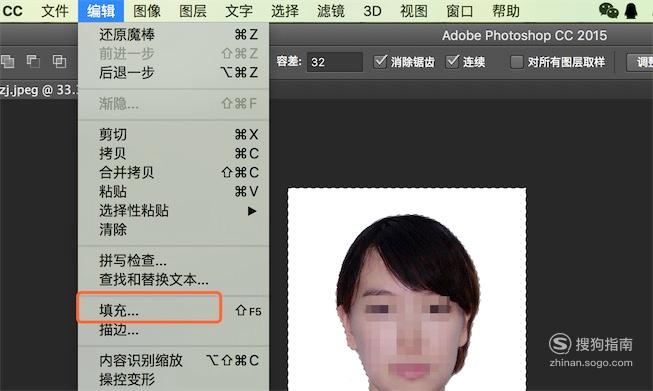Open the 视图 menu
Image resolution: width=653 pixels, height=391 pixels.
click(414, 11)
